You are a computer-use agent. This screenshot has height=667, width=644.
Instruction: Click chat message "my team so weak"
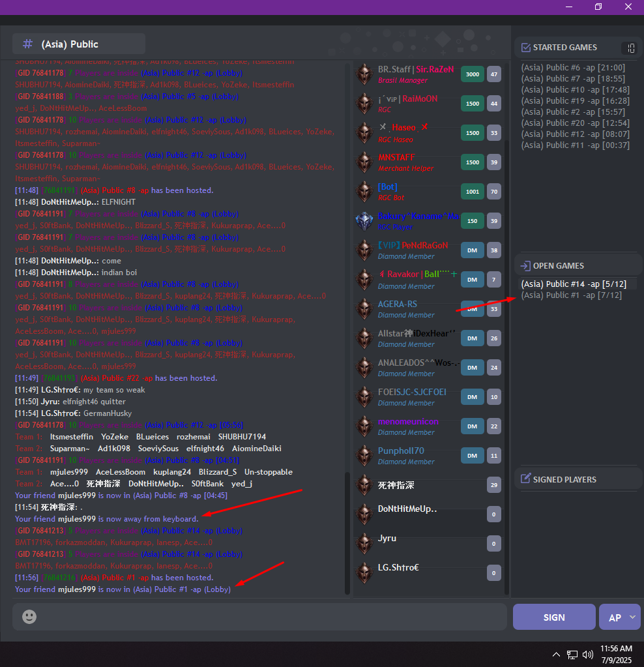(114, 390)
